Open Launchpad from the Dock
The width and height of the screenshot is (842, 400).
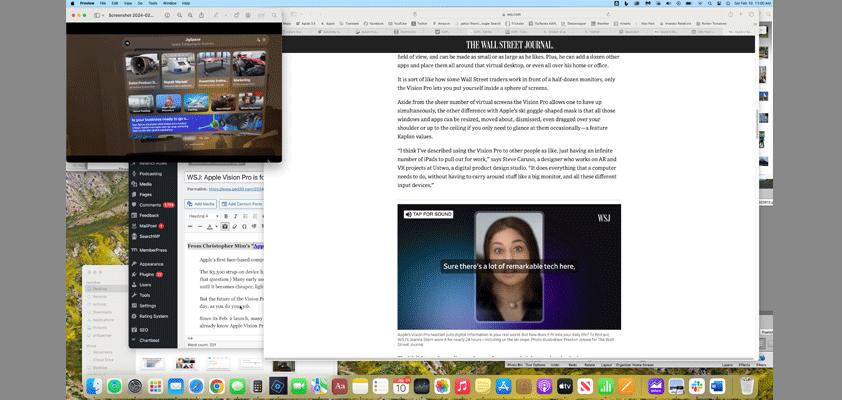click(155, 386)
